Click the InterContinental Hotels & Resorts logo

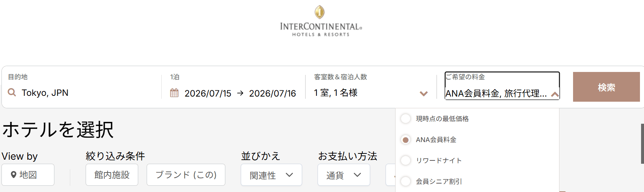tap(321, 21)
